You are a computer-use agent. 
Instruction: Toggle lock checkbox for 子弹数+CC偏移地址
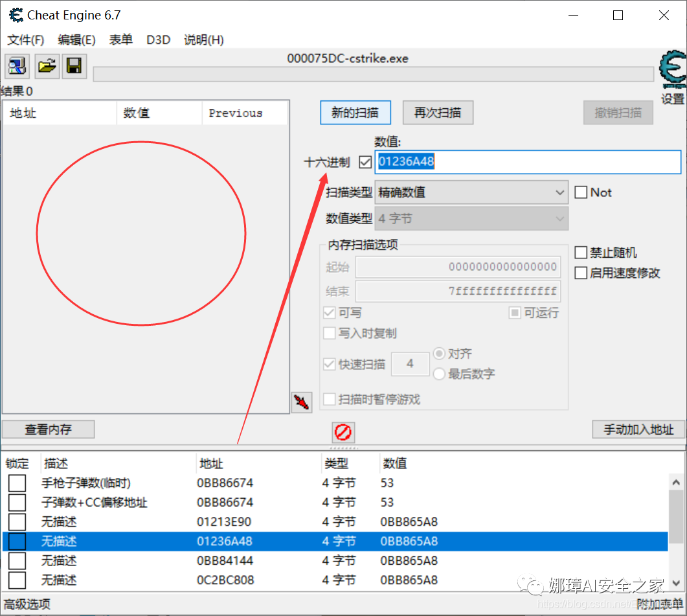click(x=17, y=502)
